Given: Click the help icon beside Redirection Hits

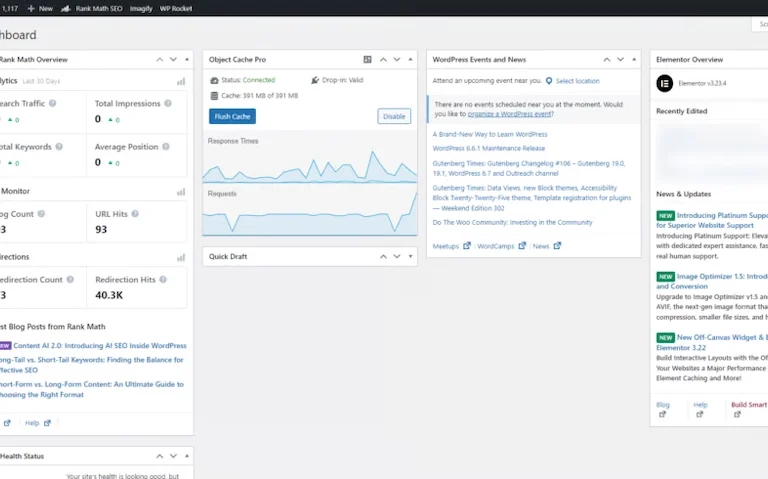Looking at the screenshot, I should 163,279.
